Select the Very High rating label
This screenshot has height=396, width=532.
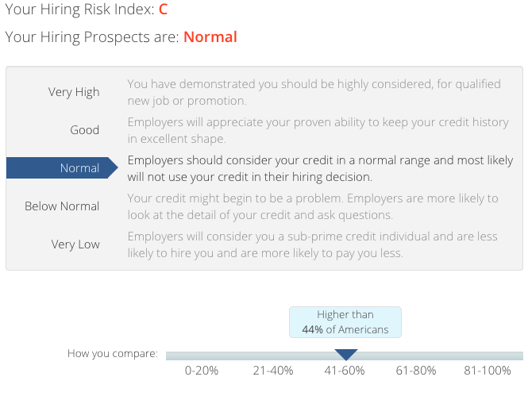pos(74,92)
